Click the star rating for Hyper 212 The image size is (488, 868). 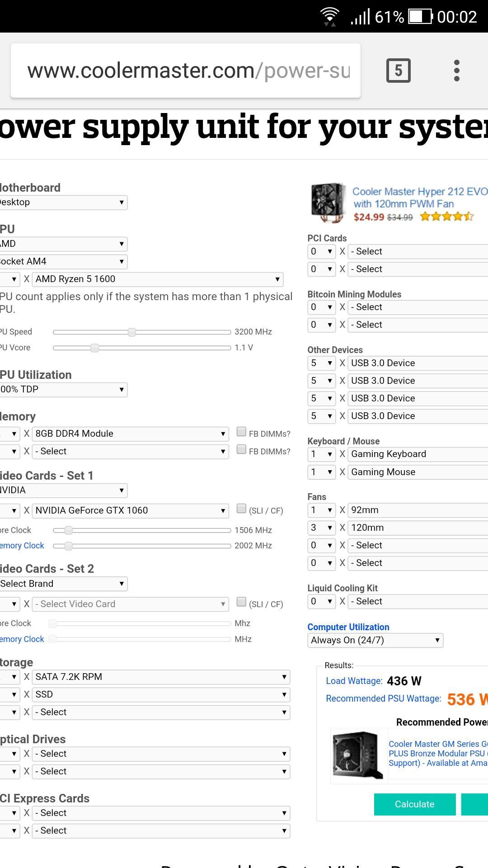pos(446,217)
